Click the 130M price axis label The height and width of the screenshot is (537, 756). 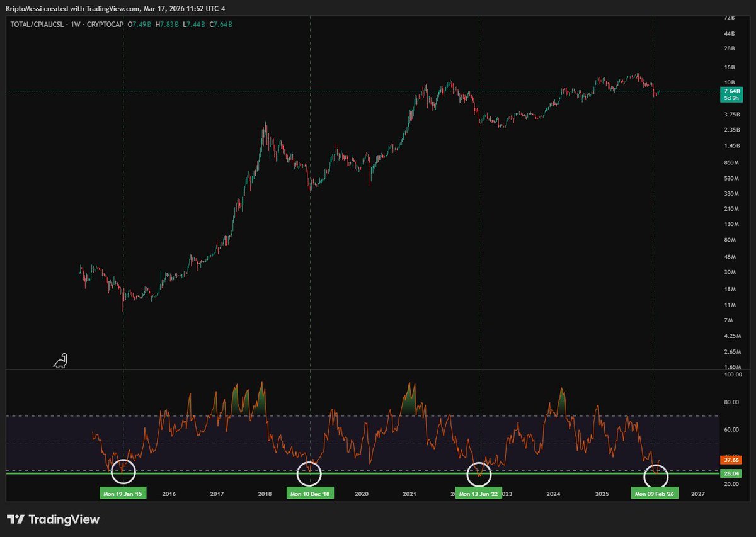click(x=731, y=225)
